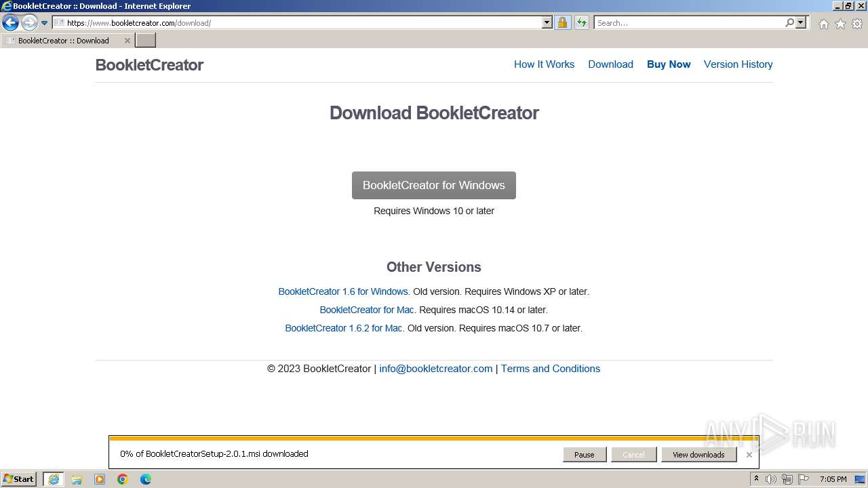Open the Tools gear icon
This screenshot has width=868, height=488.
(857, 24)
